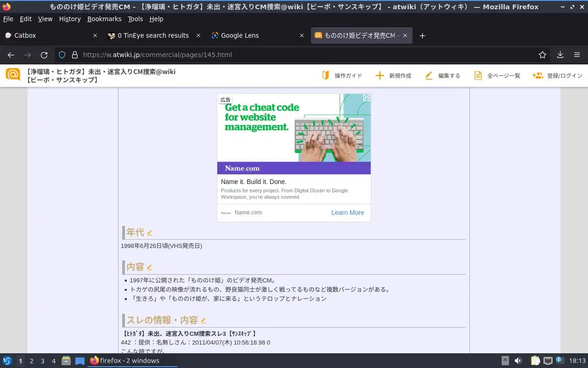
Task: Click the bullet line starting トカゲの尻尾の映像
Action: coord(260,289)
